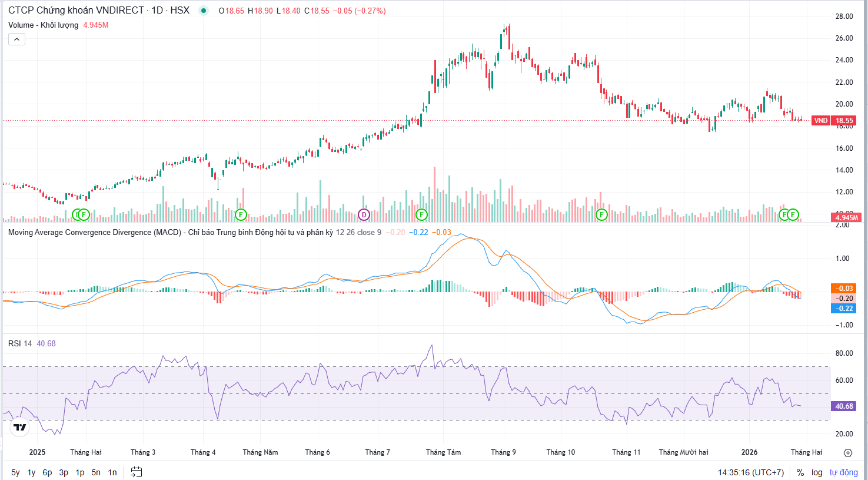Image resolution: width=868 pixels, height=480 pixels.
Task: Click the F event marker near Tháng Tám
Action: point(421,215)
